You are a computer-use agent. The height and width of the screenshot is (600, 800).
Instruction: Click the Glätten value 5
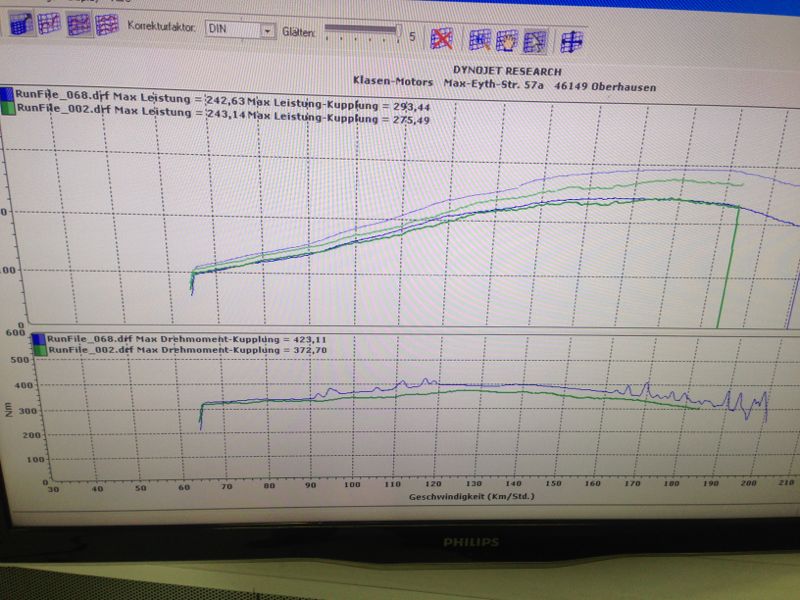click(x=411, y=37)
